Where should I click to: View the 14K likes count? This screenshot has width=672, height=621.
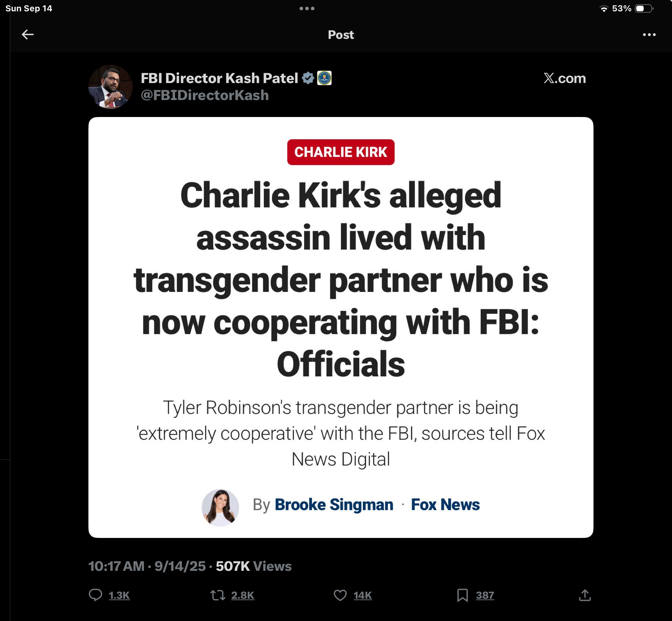point(363,596)
